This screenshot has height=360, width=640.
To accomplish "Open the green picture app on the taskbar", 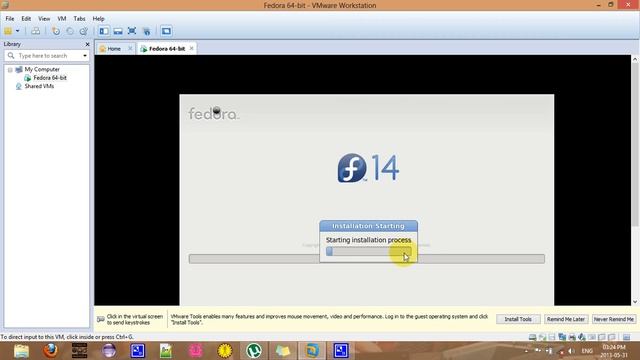I will pos(166,351).
